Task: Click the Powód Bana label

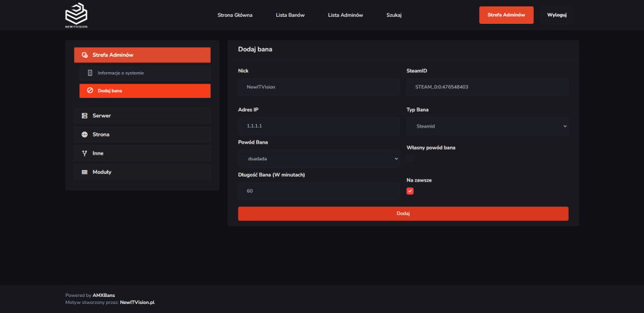Action: 253,142
